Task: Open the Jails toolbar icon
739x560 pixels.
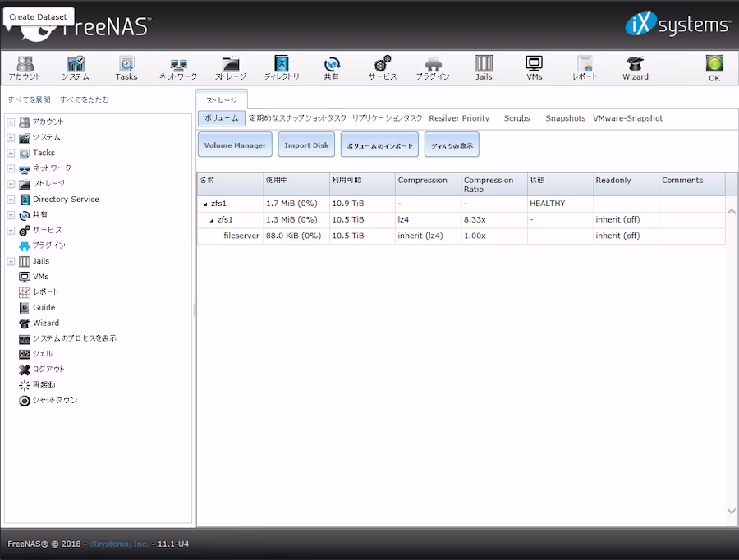Action: point(484,68)
